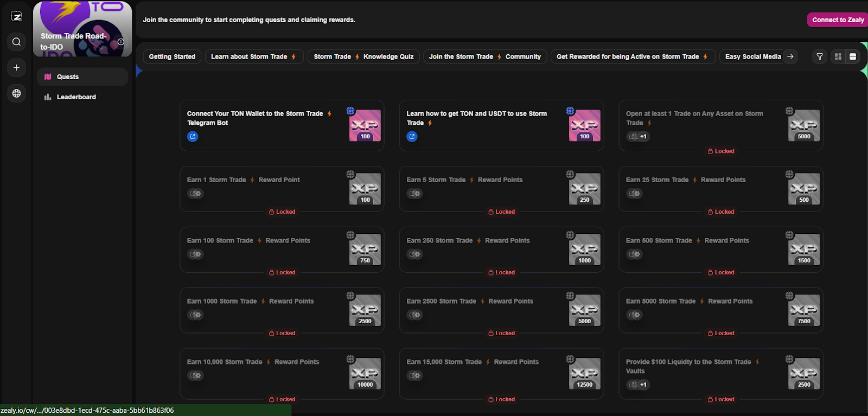This screenshot has width=868, height=416.
Task: Open Earn 250 Storm Trade Reward Points quest
Action: [x=468, y=241]
